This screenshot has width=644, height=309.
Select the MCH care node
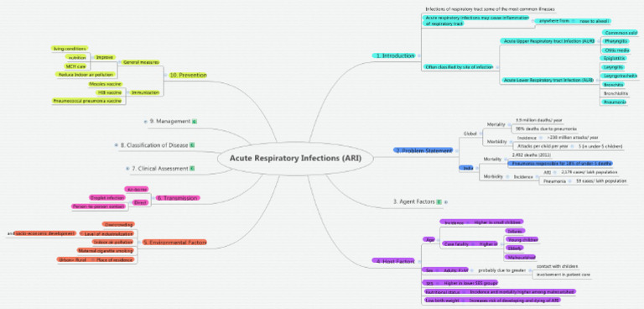click(75, 66)
